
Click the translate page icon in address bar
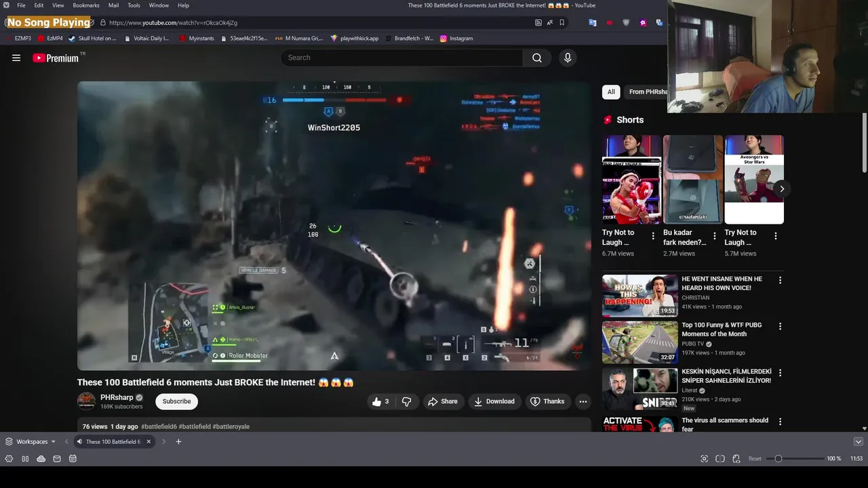pos(550,22)
